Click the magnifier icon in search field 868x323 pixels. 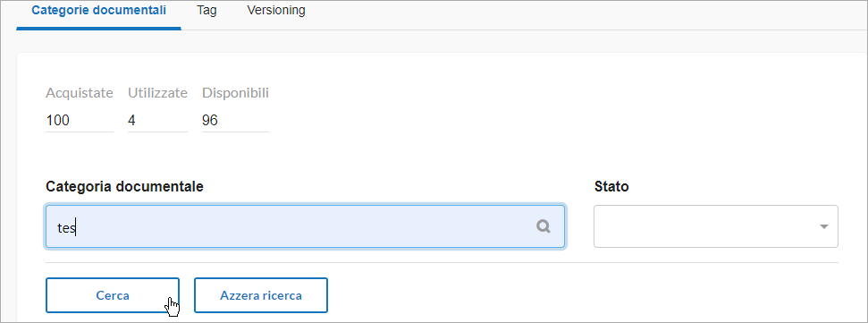[x=543, y=226]
